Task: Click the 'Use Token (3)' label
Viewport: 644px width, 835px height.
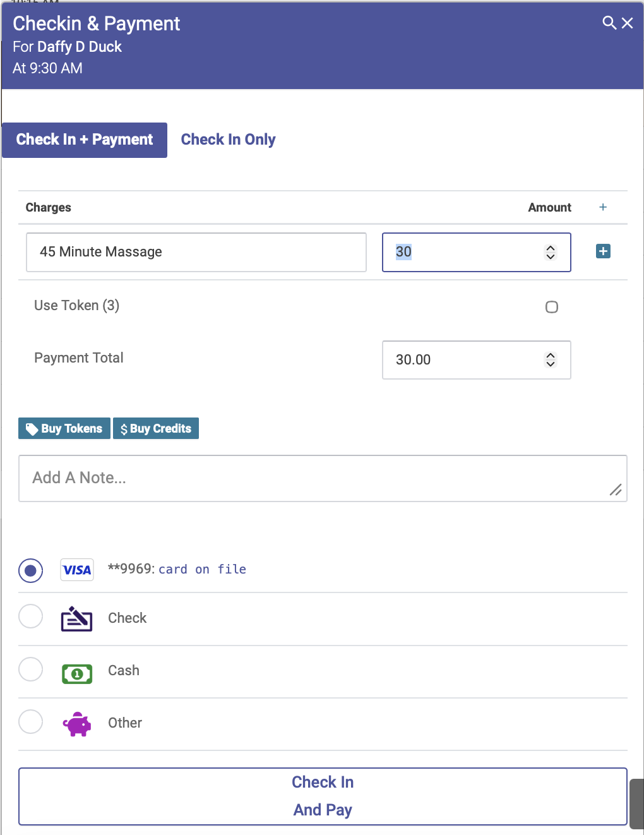Action: pyautogui.click(x=76, y=306)
